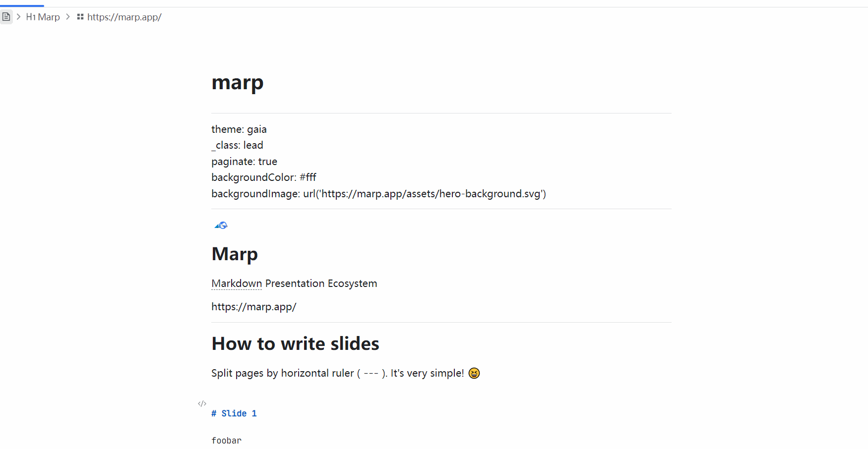
Task: Click the 'Marp' heading below the logo
Action: point(235,254)
